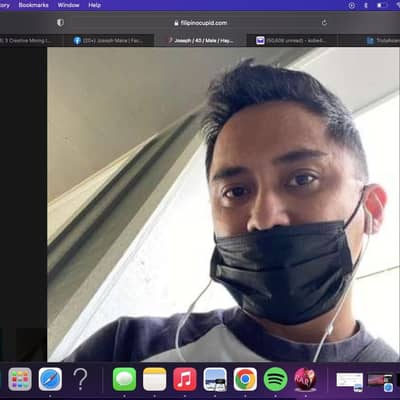Open the Help menu
The height and width of the screenshot is (400, 400).
(95, 5)
